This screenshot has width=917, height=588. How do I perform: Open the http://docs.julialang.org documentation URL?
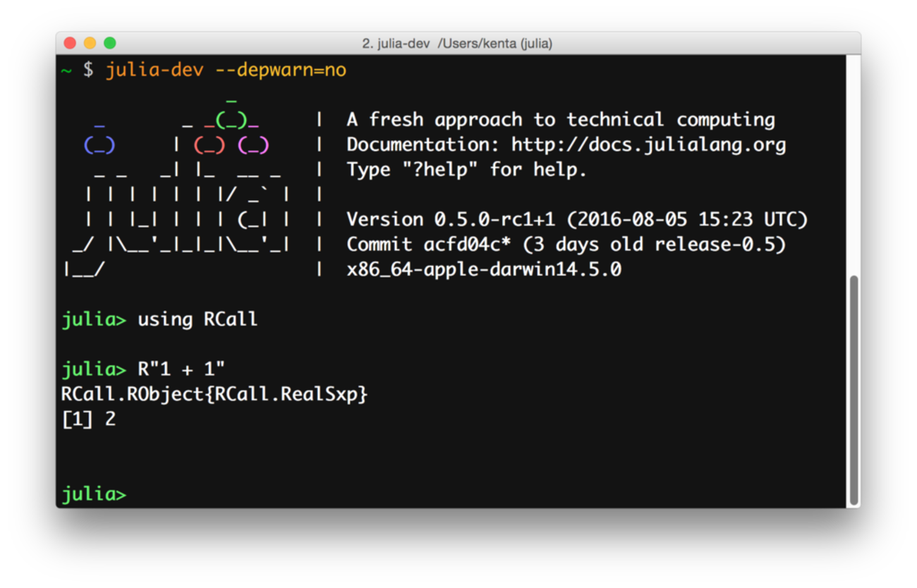click(x=648, y=145)
